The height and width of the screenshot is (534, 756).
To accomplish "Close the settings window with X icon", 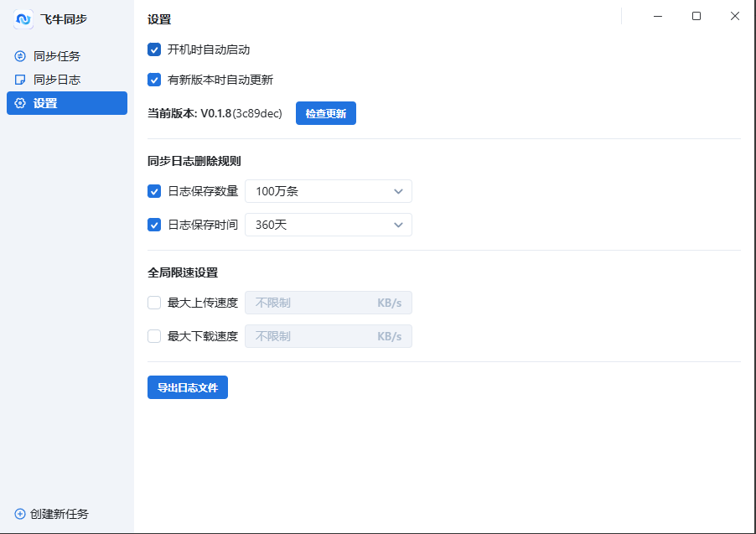I will (734, 16).
